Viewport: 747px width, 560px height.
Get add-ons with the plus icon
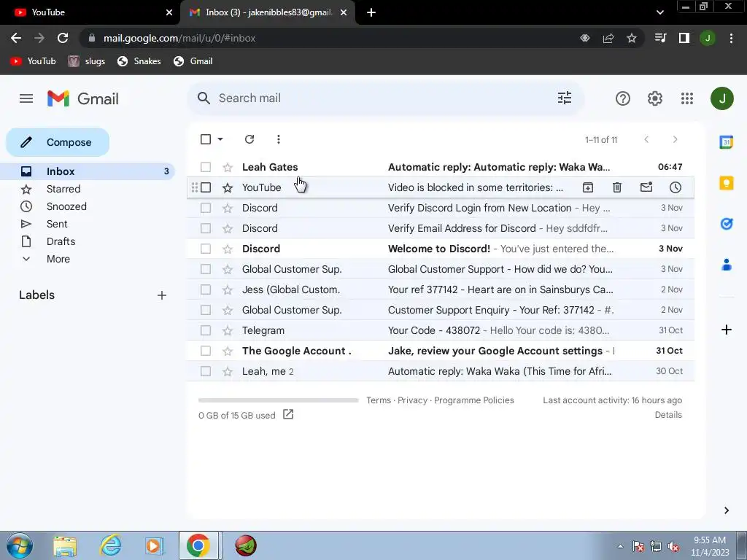click(726, 330)
